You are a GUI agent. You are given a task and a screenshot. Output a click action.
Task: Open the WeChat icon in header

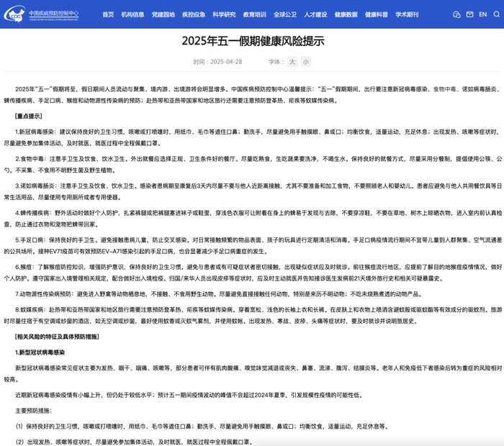point(456,14)
